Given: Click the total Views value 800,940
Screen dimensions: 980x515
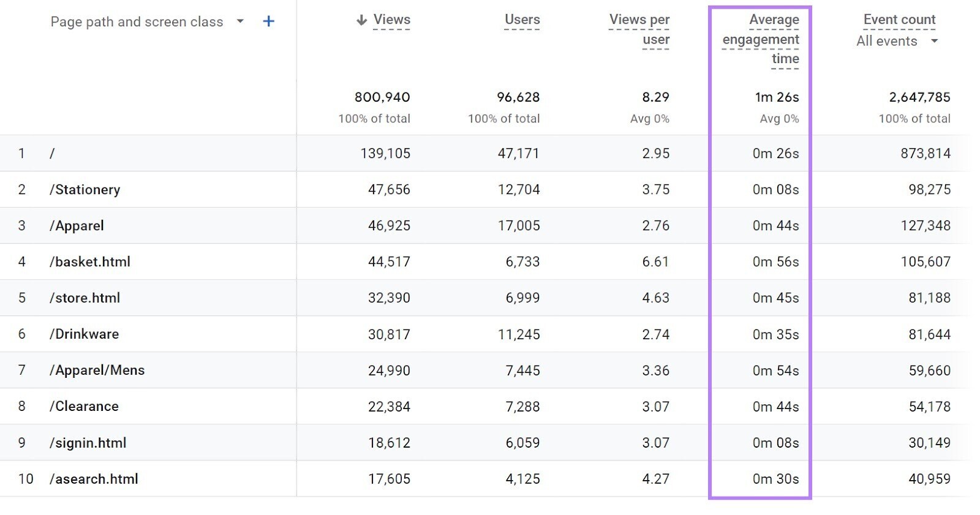Looking at the screenshot, I should point(382,97).
